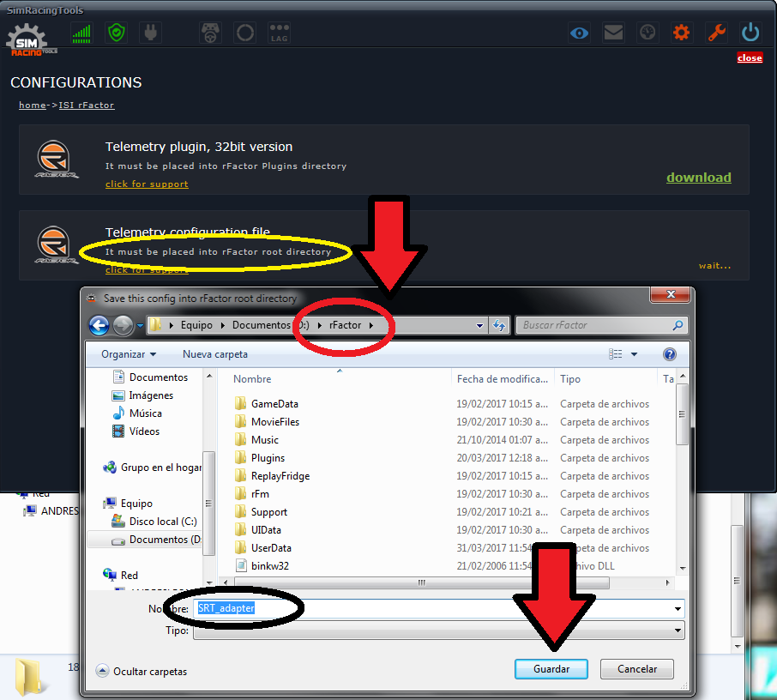Click the blue power button icon
The width and height of the screenshot is (777, 700).
(x=750, y=33)
